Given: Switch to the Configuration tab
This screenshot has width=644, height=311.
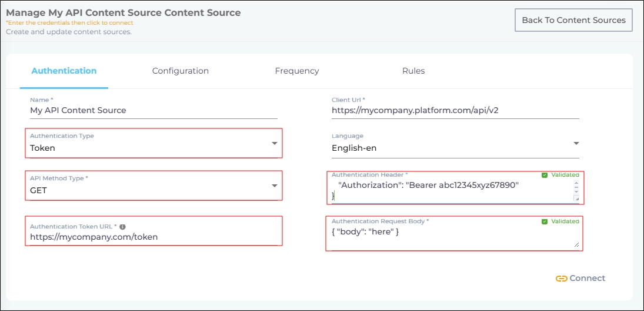Looking at the screenshot, I should 181,71.
